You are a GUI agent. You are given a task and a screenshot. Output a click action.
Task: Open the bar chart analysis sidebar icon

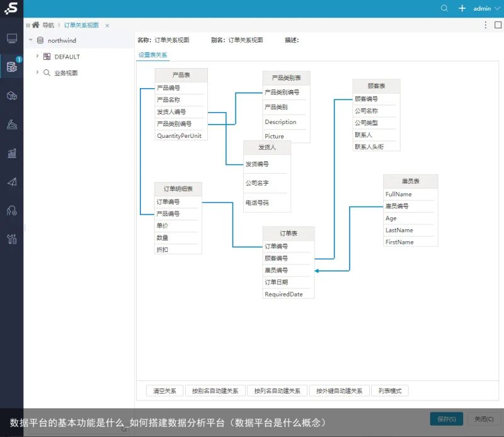tap(12, 153)
